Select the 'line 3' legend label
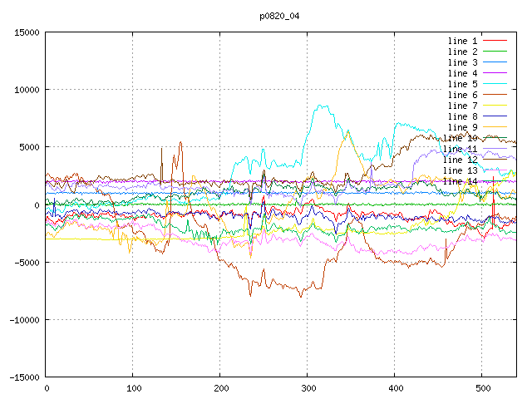The image size is (532, 399). pyautogui.click(x=462, y=62)
